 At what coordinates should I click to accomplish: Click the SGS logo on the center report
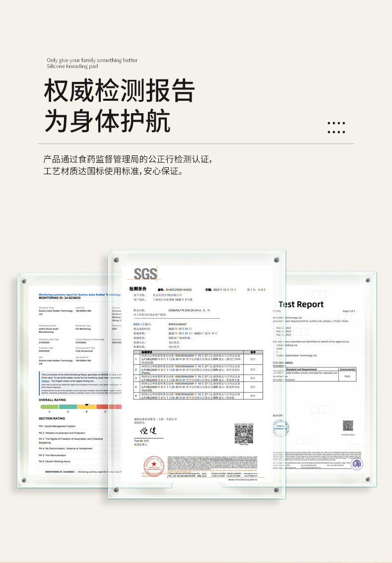point(145,274)
